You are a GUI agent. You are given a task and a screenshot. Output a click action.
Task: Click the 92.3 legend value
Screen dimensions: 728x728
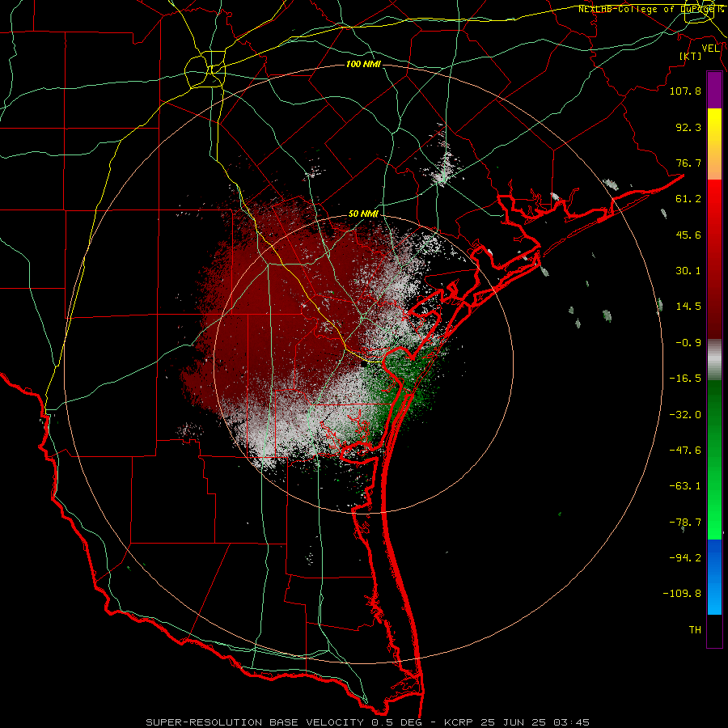click(688, 127)
